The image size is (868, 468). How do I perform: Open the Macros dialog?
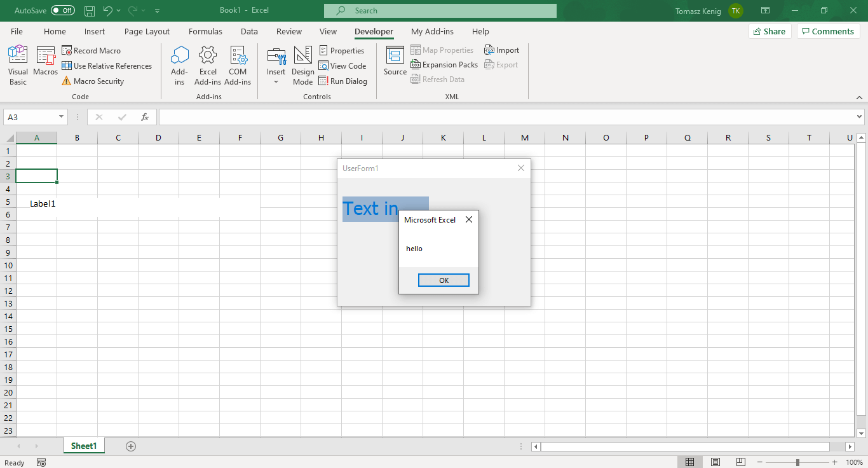tap(45, 64)
